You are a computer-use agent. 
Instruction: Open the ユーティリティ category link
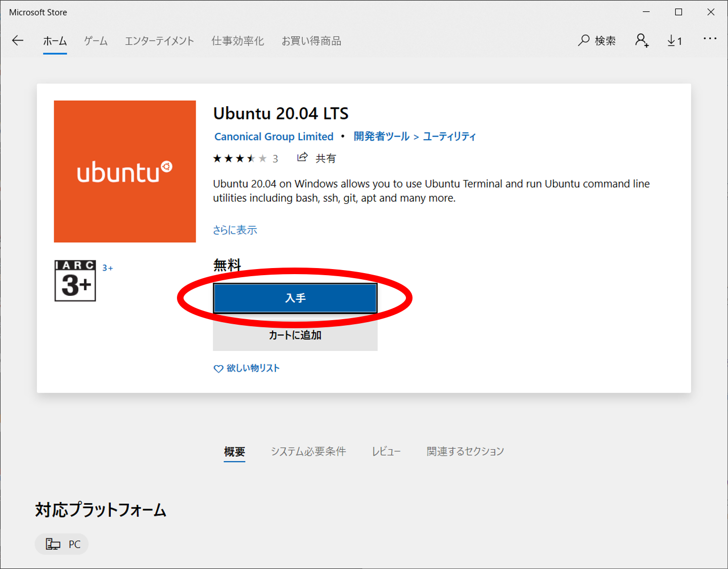tap(449, 137)
